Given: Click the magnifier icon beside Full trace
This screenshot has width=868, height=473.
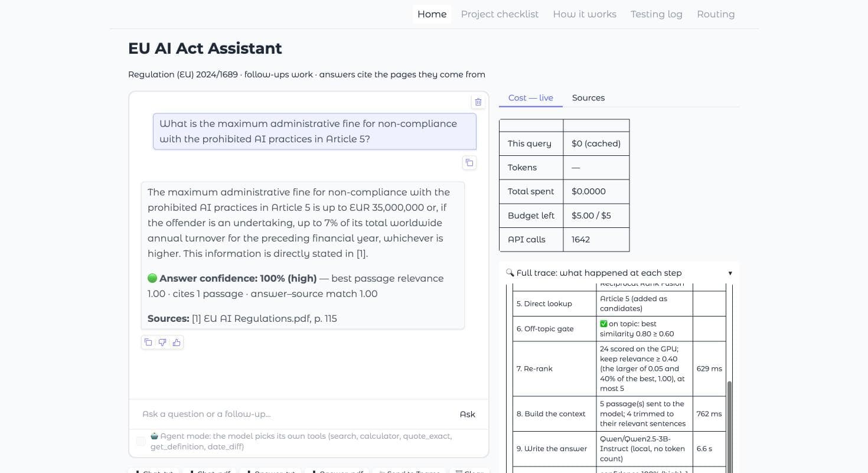Looking at the screenshot, I should pyautogui.click(x=510, y=273).
